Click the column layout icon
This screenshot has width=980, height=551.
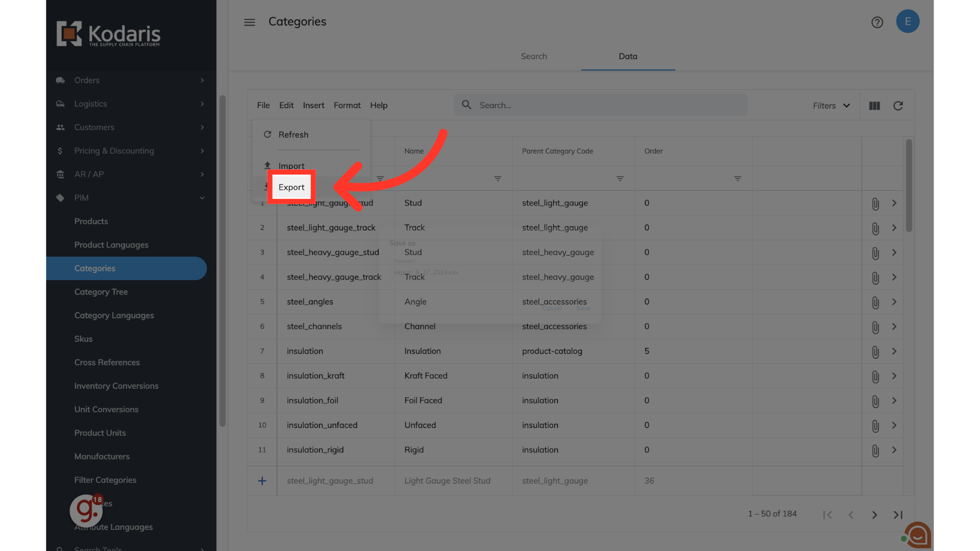point(874,106)
